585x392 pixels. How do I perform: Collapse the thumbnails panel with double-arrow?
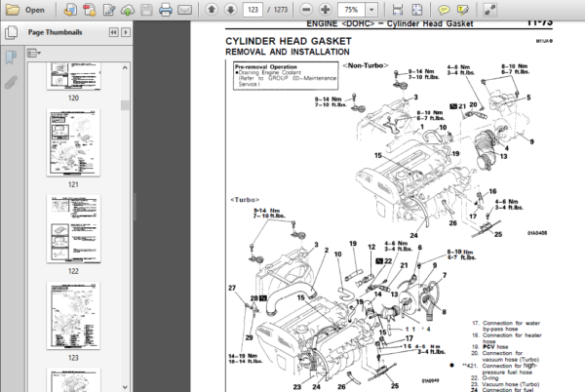coord(113,32)
